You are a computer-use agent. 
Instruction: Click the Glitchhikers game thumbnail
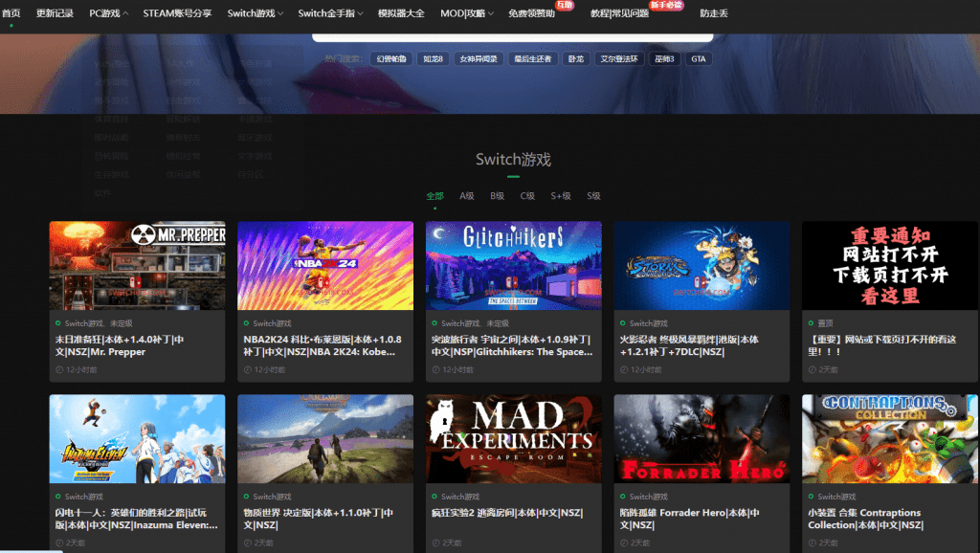tap(513, 265)
